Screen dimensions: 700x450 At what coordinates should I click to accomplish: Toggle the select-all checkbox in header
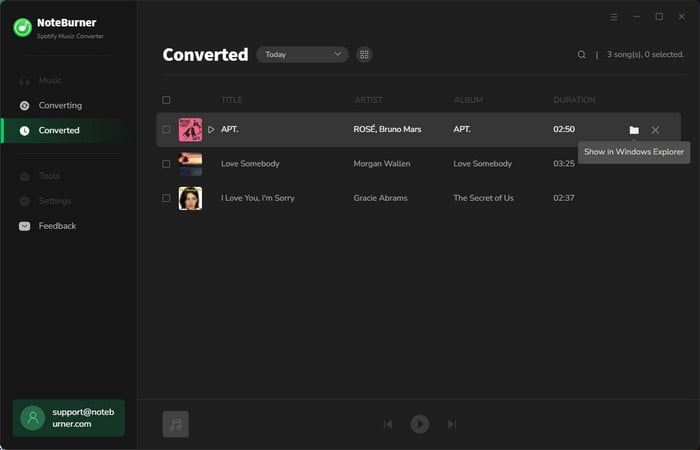coord(166,100)
